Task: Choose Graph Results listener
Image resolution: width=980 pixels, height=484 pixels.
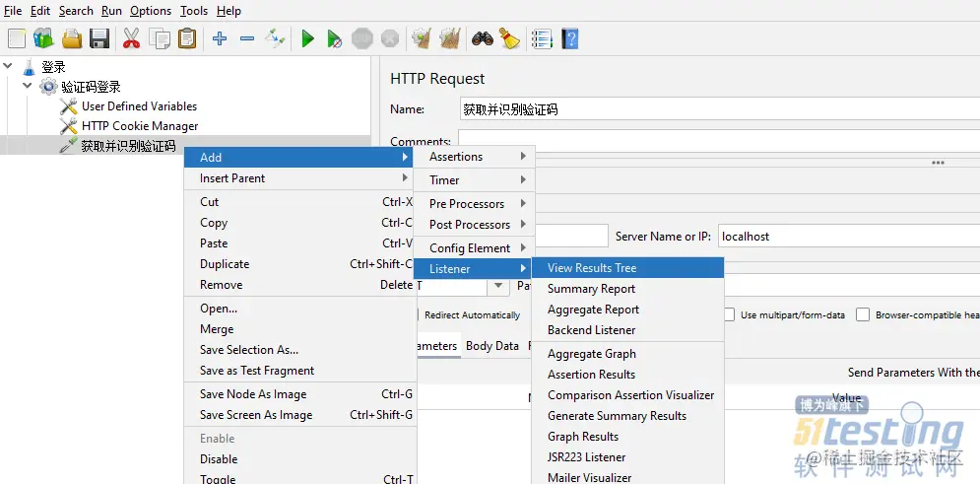Action: (627, 436)
